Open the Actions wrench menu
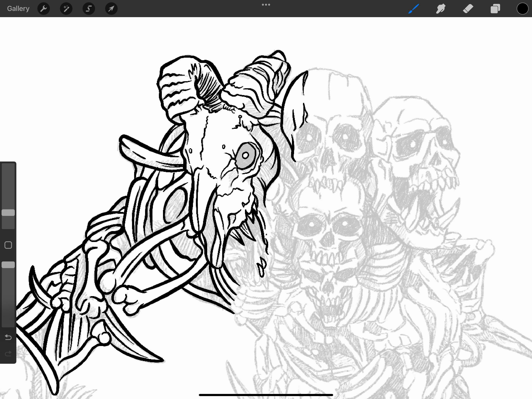This screenshot has width=532, height=399. point(44,9)
